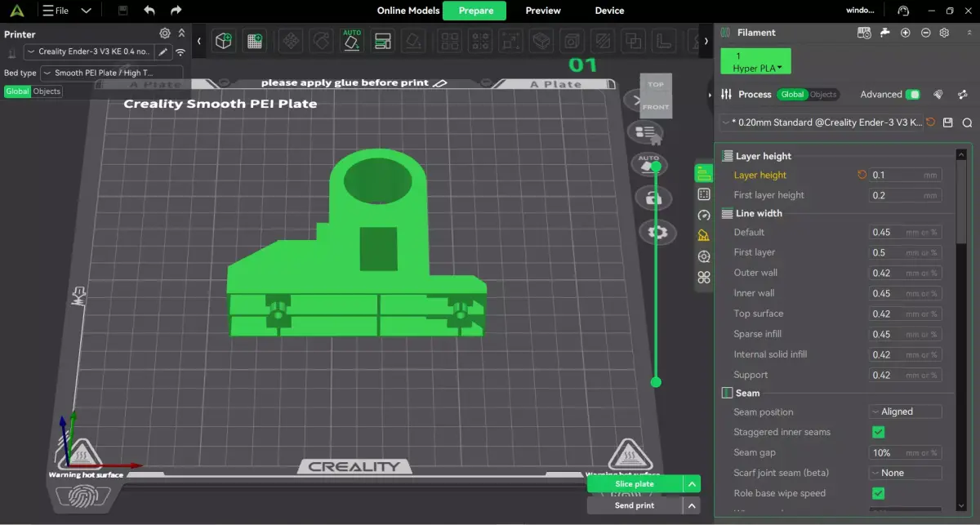The image size is (980, 525).
Task: Switch to the Prepare tab
Action: coord(475,11)
